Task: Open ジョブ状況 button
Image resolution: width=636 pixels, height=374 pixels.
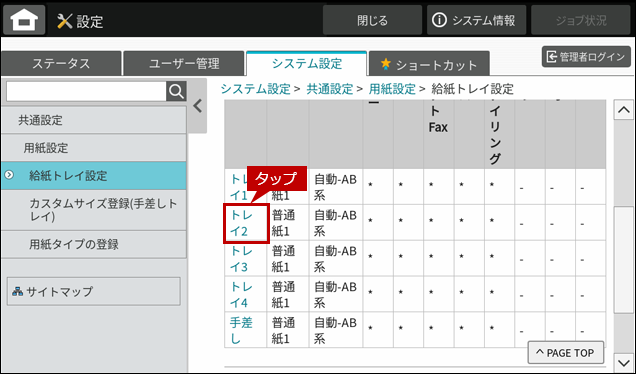Action: click(x=580, y=20)
